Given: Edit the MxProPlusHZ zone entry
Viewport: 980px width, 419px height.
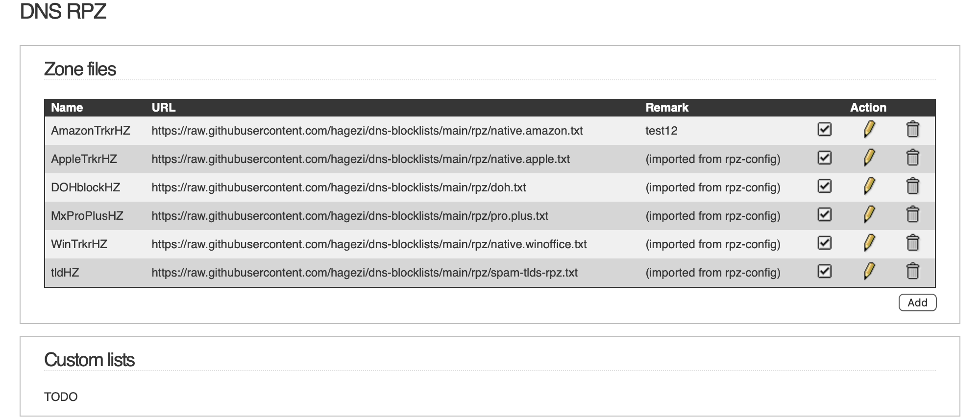Looking at the screenshot, I should tap(869, 215).
